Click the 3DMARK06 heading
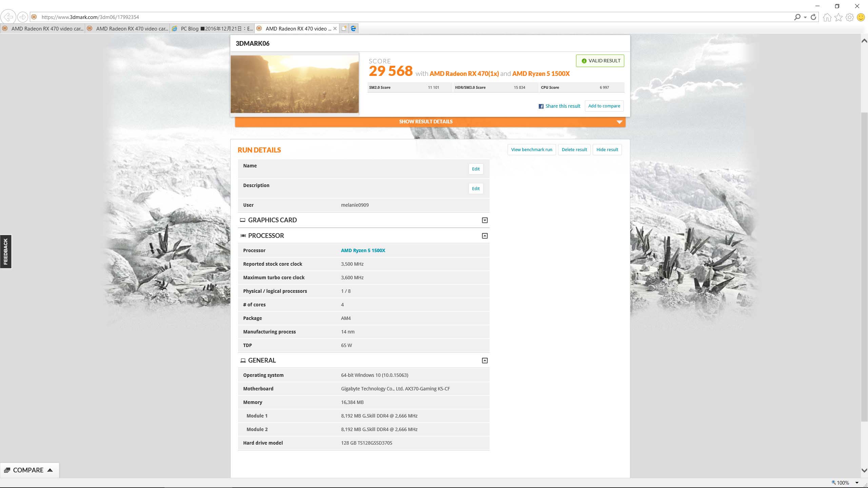Image resolution: width=868 pixels, height=488 pixels. pos(253,43)
